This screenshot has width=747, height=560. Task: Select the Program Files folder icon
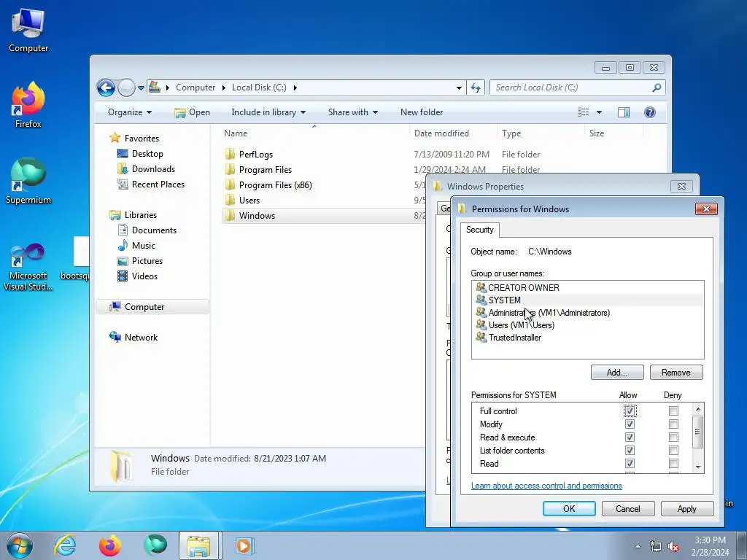(230, 169)
